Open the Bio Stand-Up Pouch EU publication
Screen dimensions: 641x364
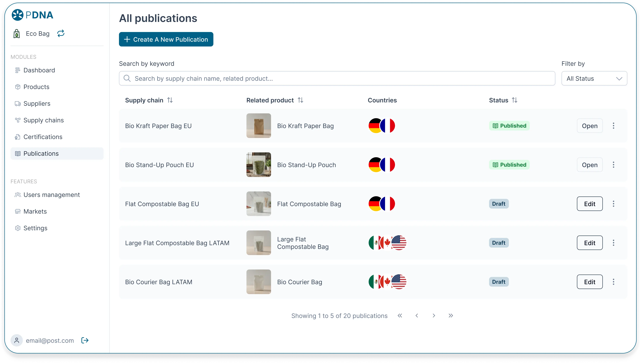click(x=589, y=165)
